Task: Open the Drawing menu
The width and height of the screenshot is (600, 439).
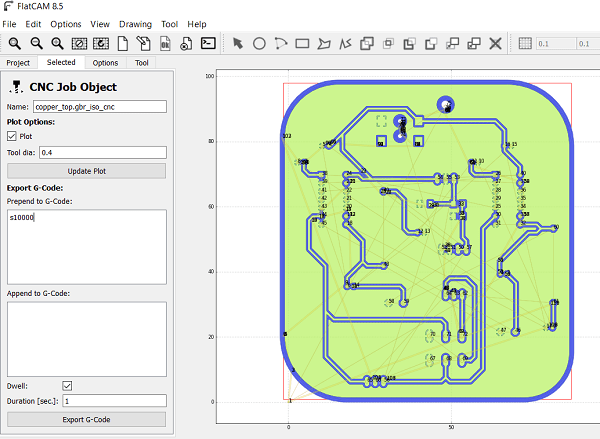Action: pos(135,24)
